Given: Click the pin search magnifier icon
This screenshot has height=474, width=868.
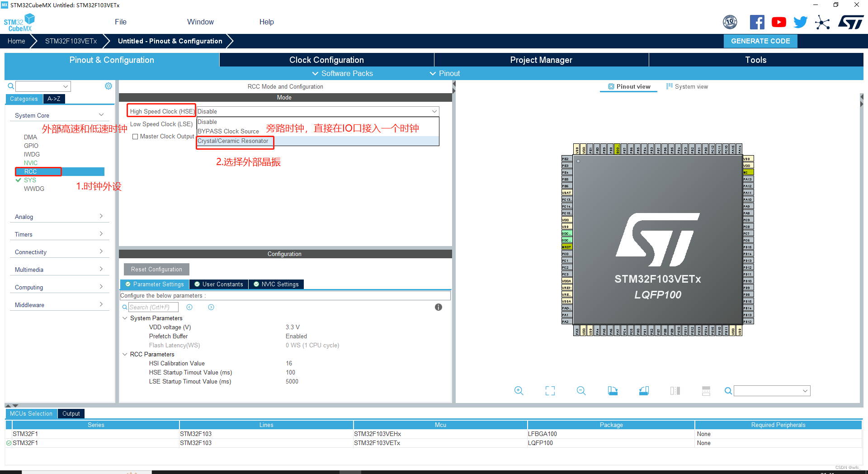Looking at the screenshot, I should (x=728, y=391).
